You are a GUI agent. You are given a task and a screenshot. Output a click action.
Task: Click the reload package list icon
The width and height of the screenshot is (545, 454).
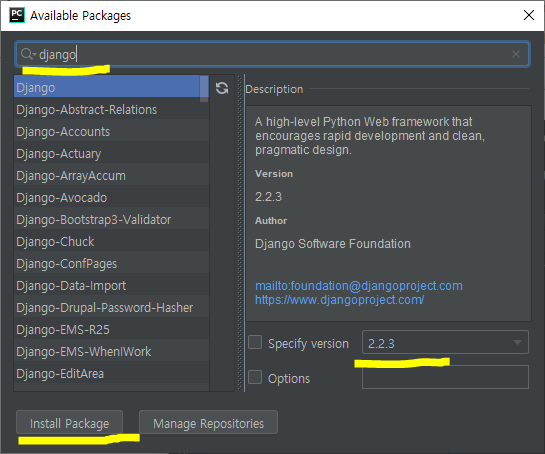(x=222, y=88)
